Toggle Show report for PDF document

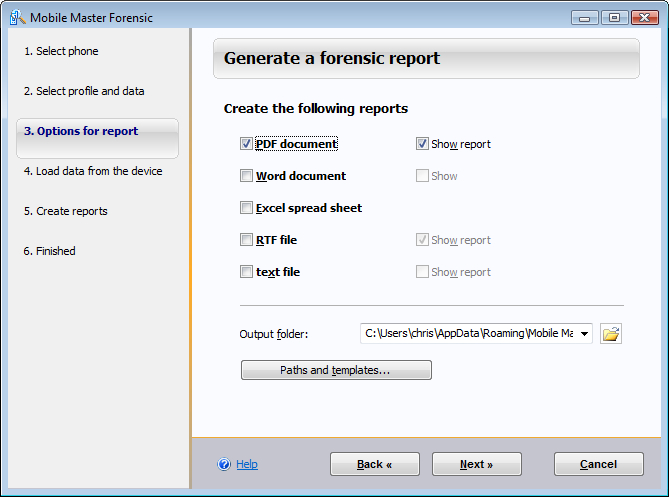coord(422,144)
